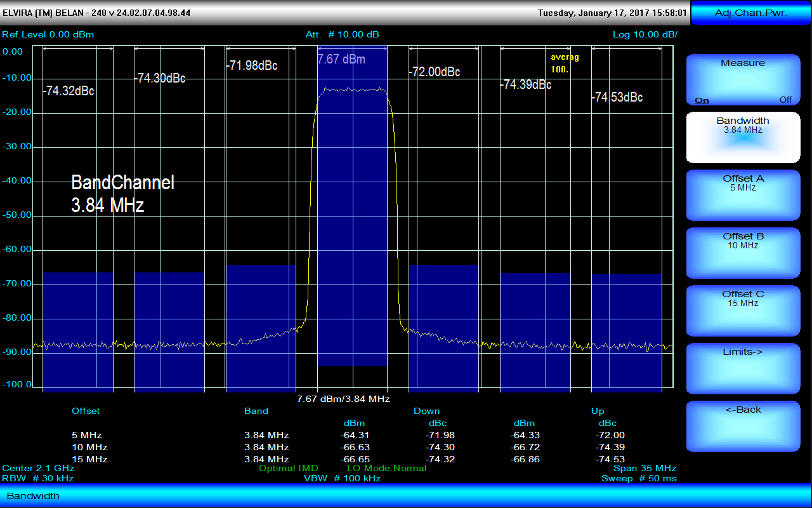Select the Offset C 15 MHz softkey
812x508 pixels.
click(x=743, y=311)
